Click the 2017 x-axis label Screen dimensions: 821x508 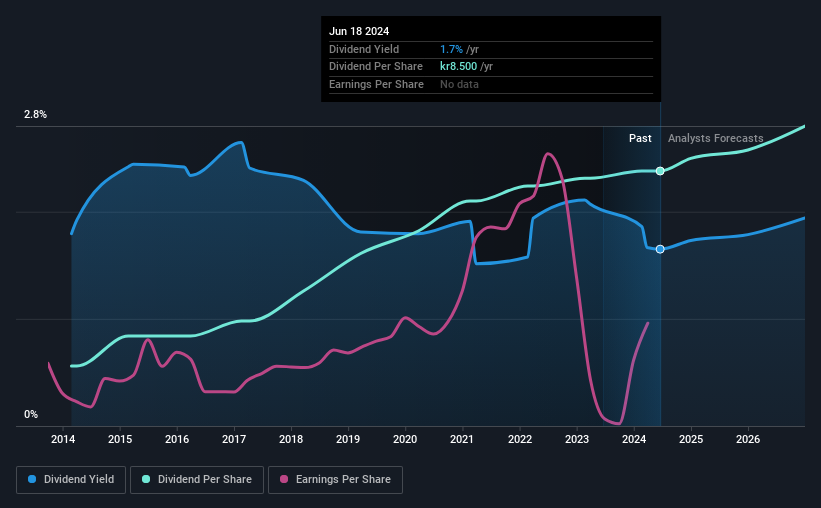pyautogui.click(x=234, y=439)
